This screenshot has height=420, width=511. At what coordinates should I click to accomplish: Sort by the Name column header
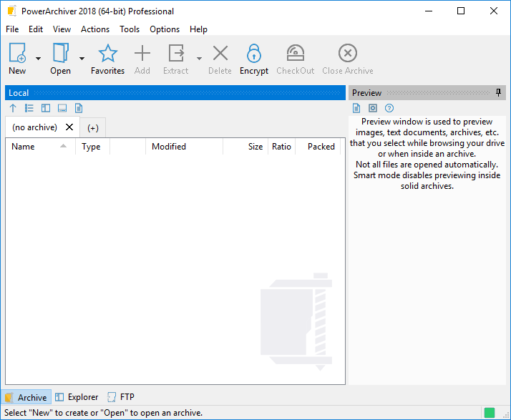(x=40, y=147)
